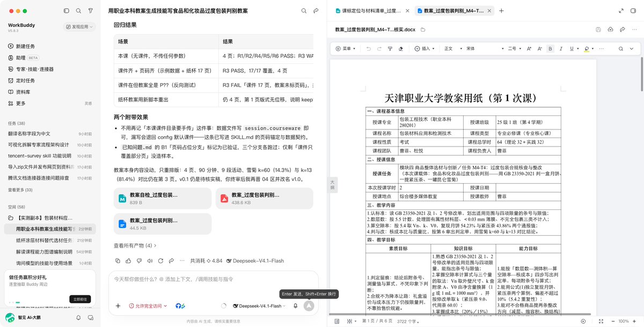Close the 课标定位与材料清单 tab

tap(408, 11)
